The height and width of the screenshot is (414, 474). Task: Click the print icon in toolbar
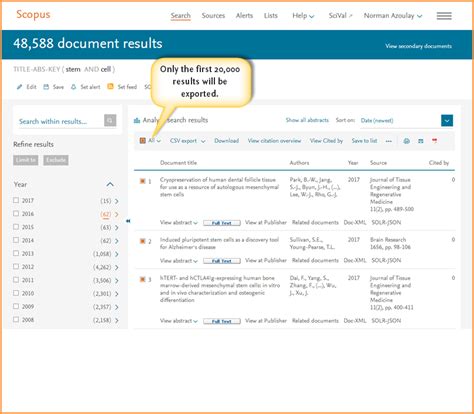(x=406, y=141)
